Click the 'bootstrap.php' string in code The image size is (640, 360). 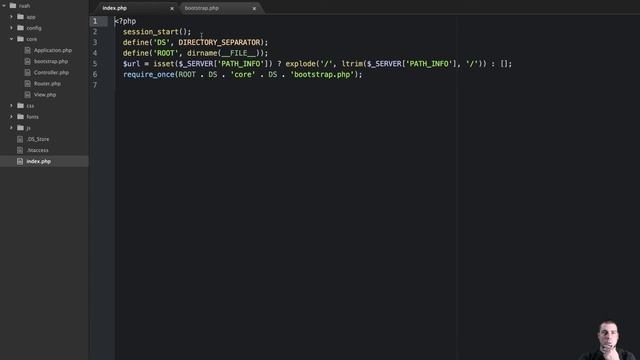click(x=322, y=74)
